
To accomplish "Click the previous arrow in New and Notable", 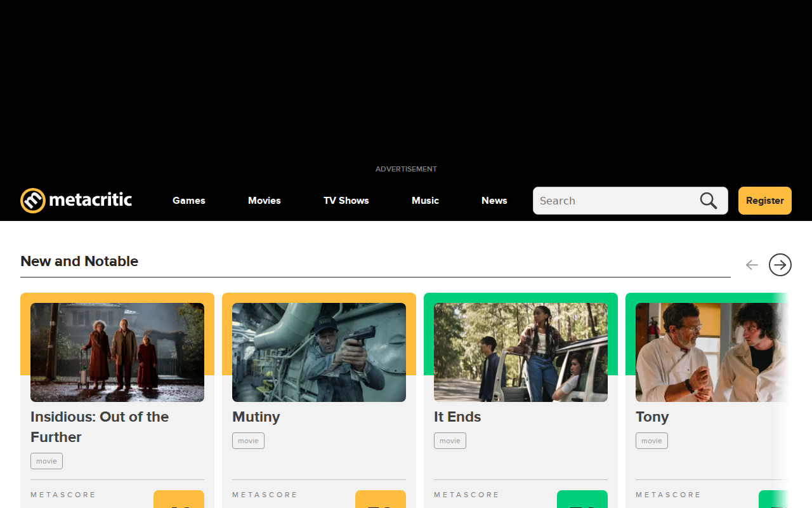I will click(752, 265).
